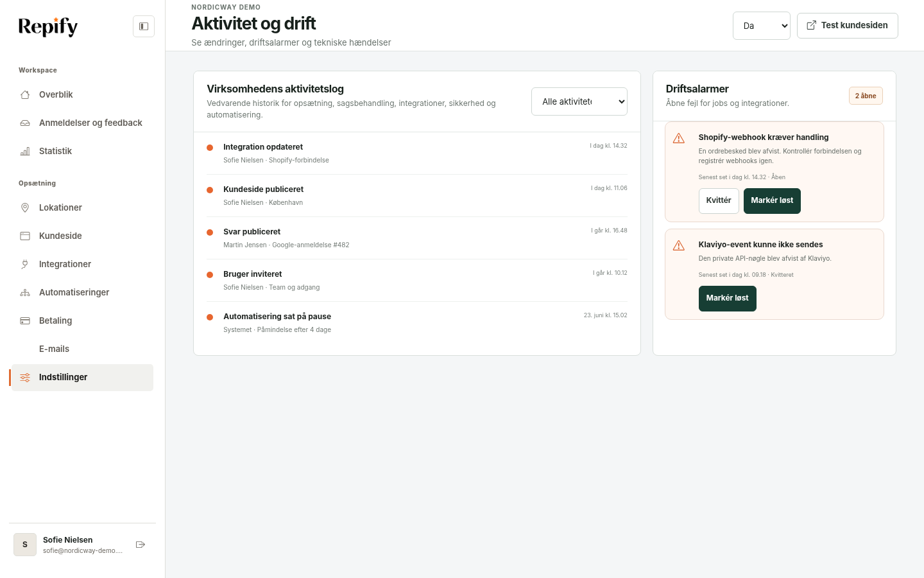Click Kvittér on the Shopify-webhook alarm
924x578 pixels.
[719, 200]
